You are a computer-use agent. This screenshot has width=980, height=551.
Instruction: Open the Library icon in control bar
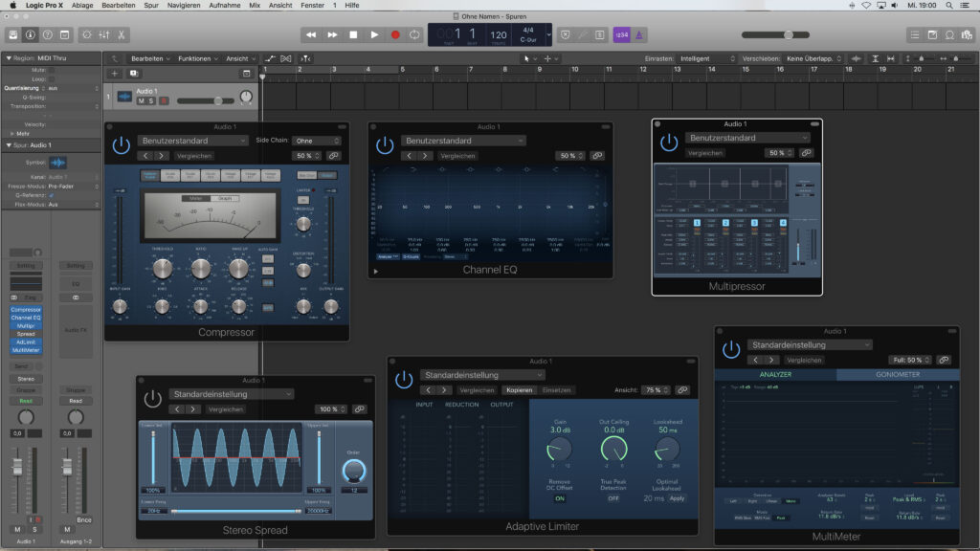click(13, 35)
